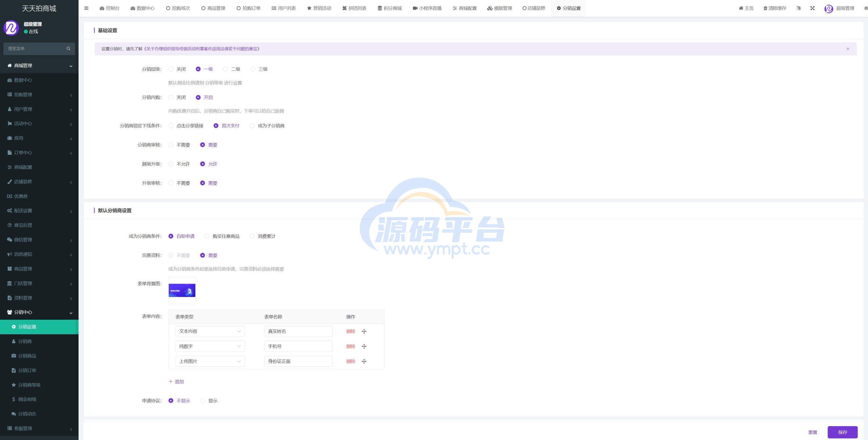
Task: Switch to the 控制台 tab
Action: click(x=110, y=8)
